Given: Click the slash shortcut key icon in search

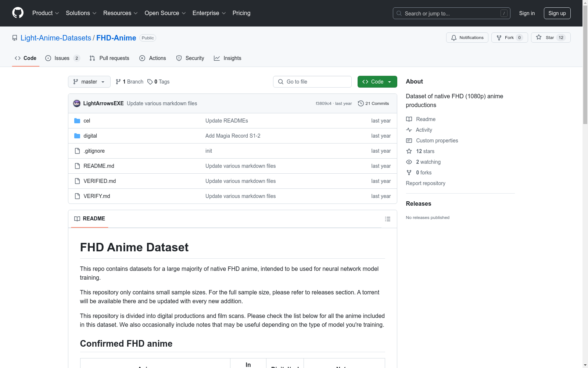Looking at the screenshot, I should click(x=504, y=13).
